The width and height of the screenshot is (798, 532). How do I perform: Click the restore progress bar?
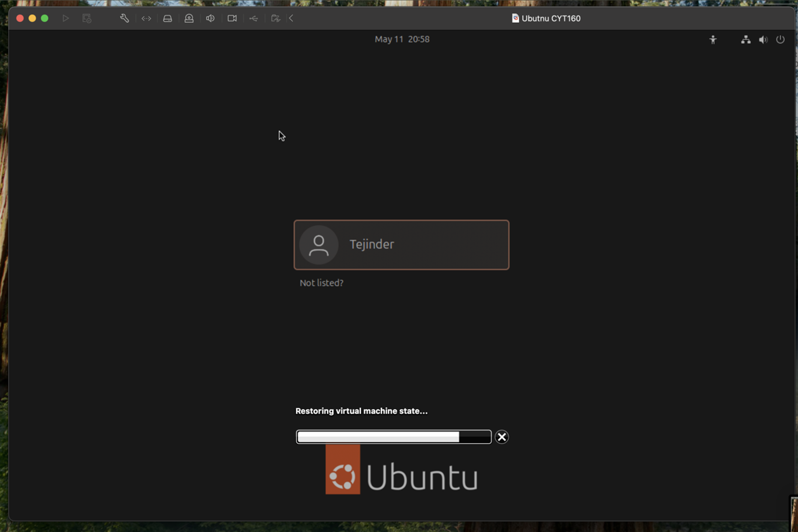394,437
